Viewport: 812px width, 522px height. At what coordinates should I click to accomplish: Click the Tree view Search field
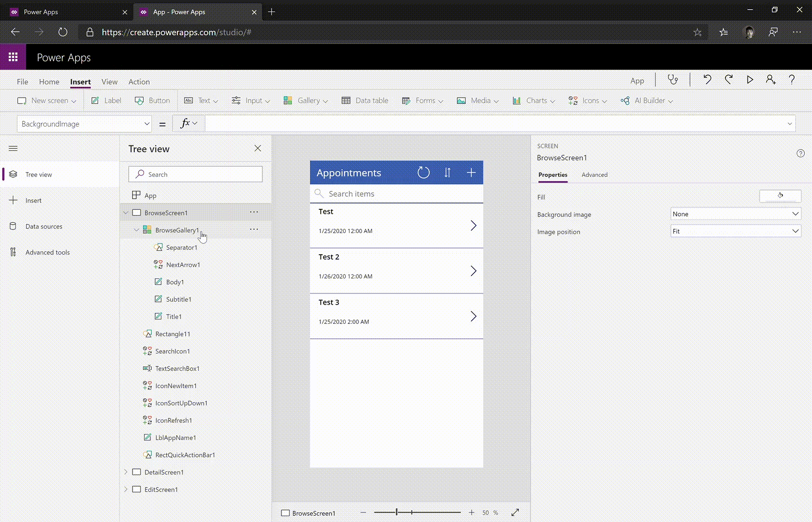[195, 174]
